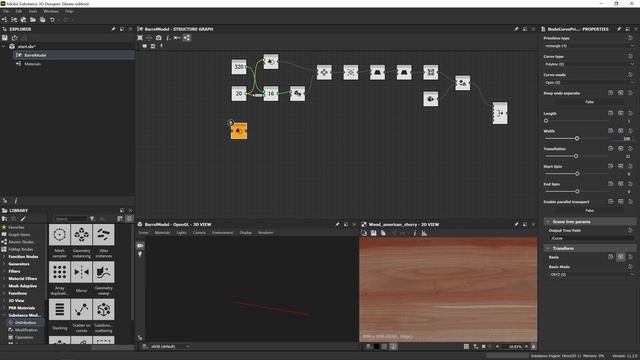Open the Basis Mode dropdown
The image size is (640, 360).
pos(592,275)
